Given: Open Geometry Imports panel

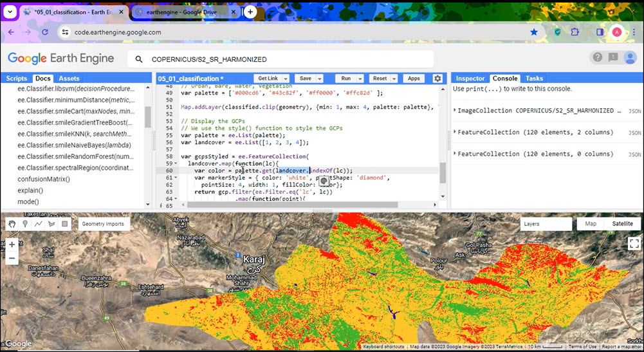Looking at the screenshot, I should coord(103,224).
